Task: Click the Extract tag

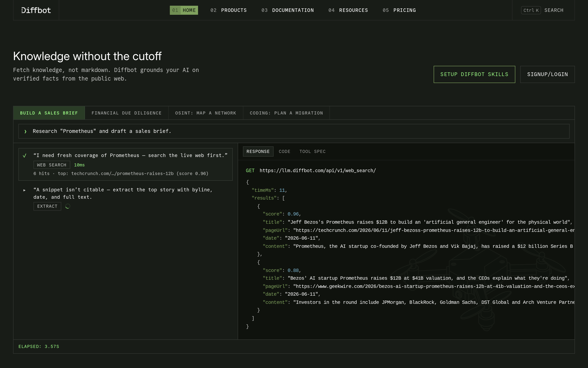Action: coord(47,206)
